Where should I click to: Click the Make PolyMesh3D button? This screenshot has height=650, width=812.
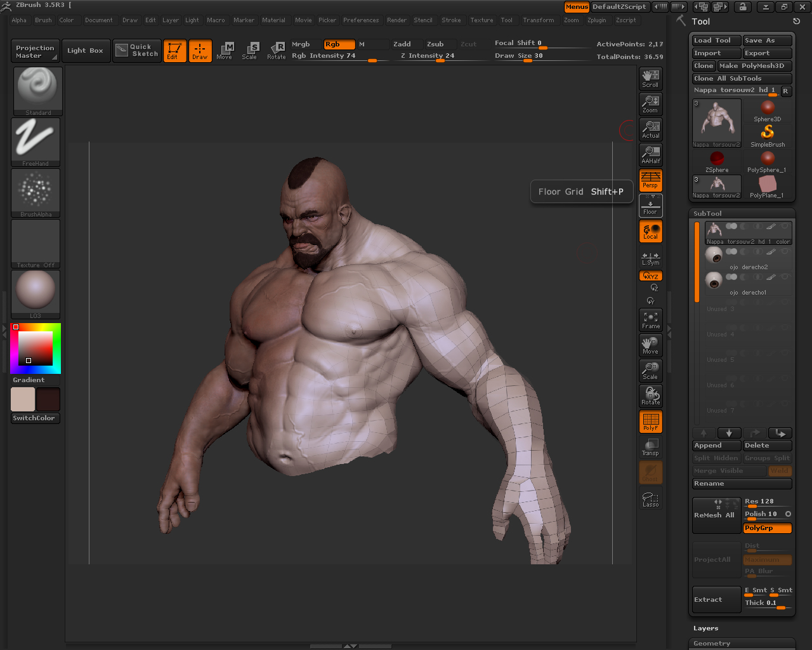pos(755,66)
